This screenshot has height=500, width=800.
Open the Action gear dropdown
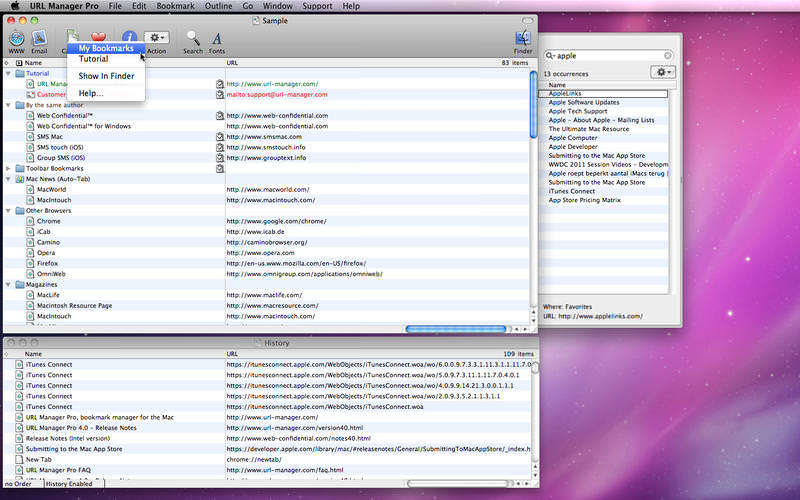(156, 38)
